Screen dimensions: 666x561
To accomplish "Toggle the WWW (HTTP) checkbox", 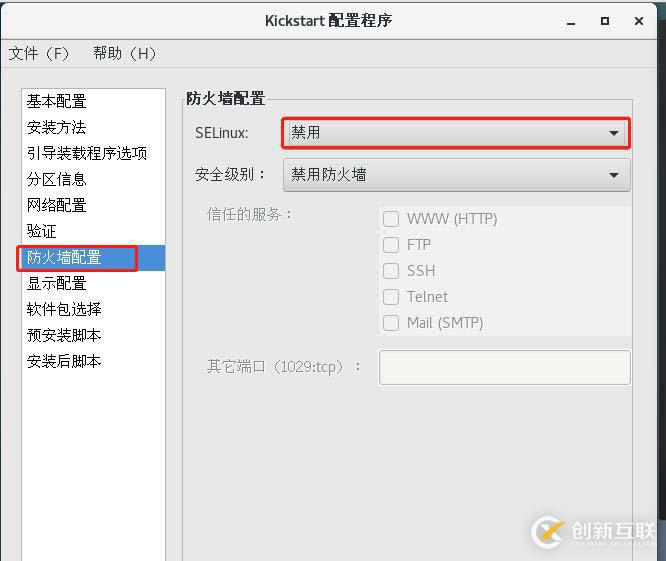I will point(391,219).
